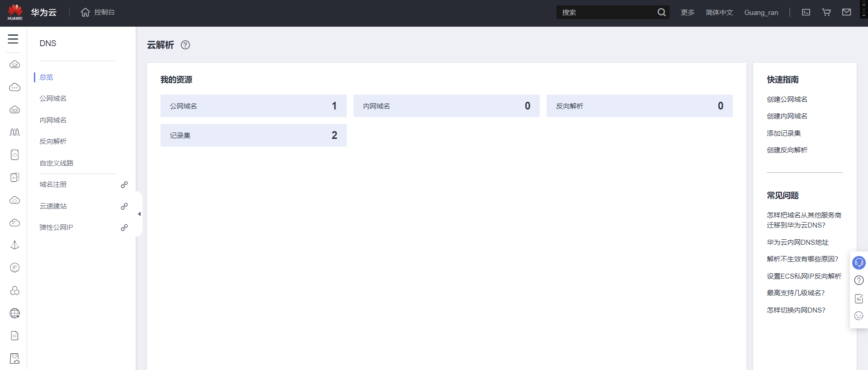868x370 pixels.
Task: Click the 创建公网域名 quick guide link
Action: tap(787, 100)
